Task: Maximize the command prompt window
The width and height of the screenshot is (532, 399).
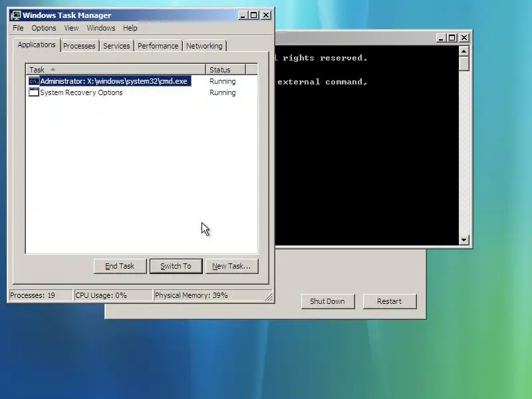Action: pyautogui.click(x=452, y=38)
